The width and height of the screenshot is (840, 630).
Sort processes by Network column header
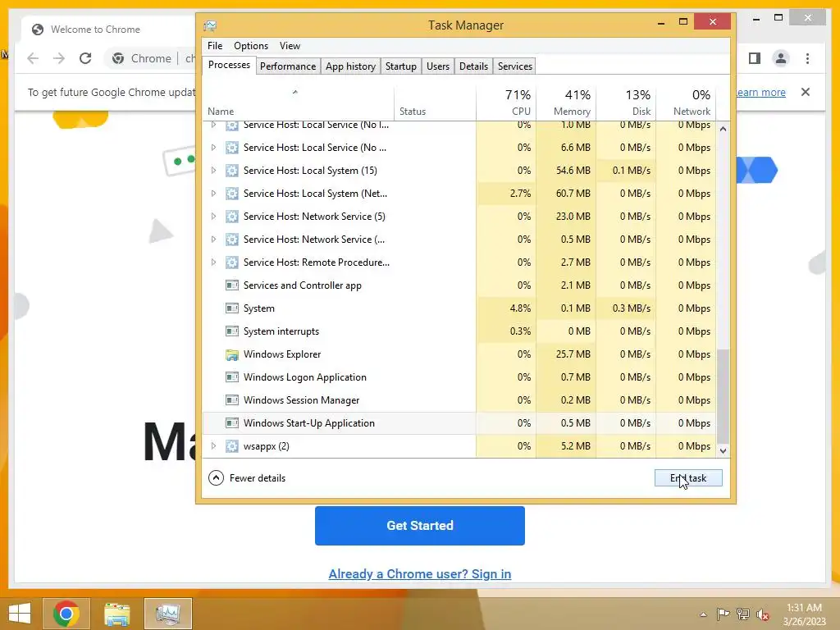pos(686,103)
